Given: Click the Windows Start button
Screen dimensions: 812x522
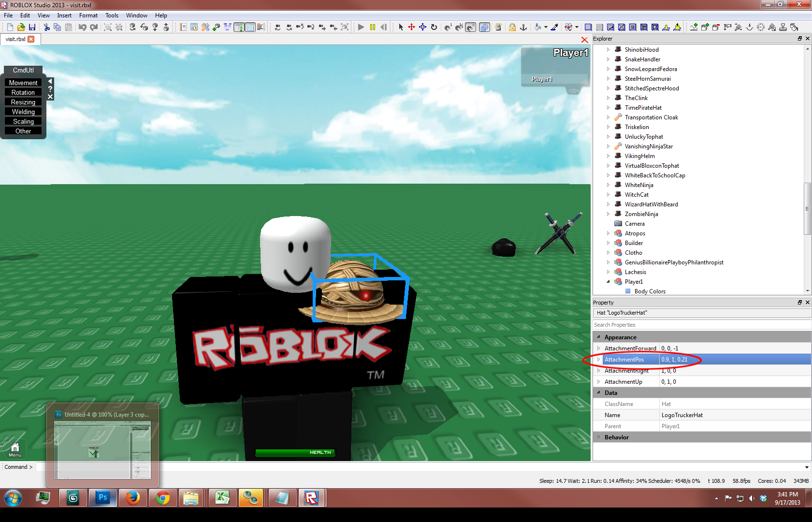Looking at the screenshot, I should pos(13,497).
